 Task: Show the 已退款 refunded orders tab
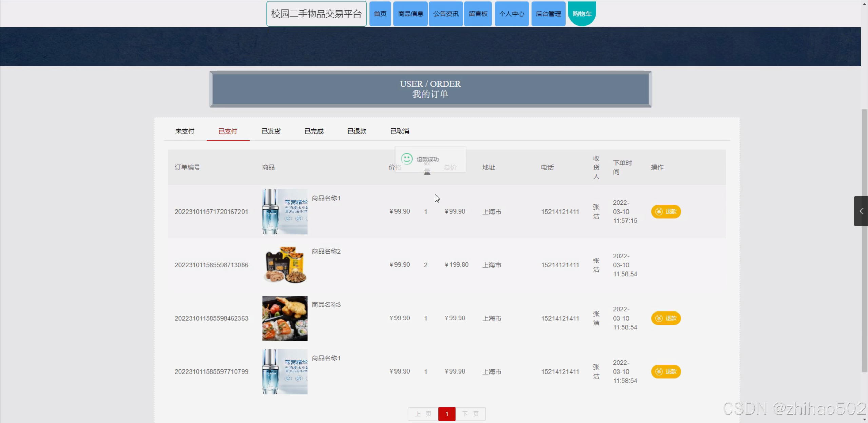point(357,131)
